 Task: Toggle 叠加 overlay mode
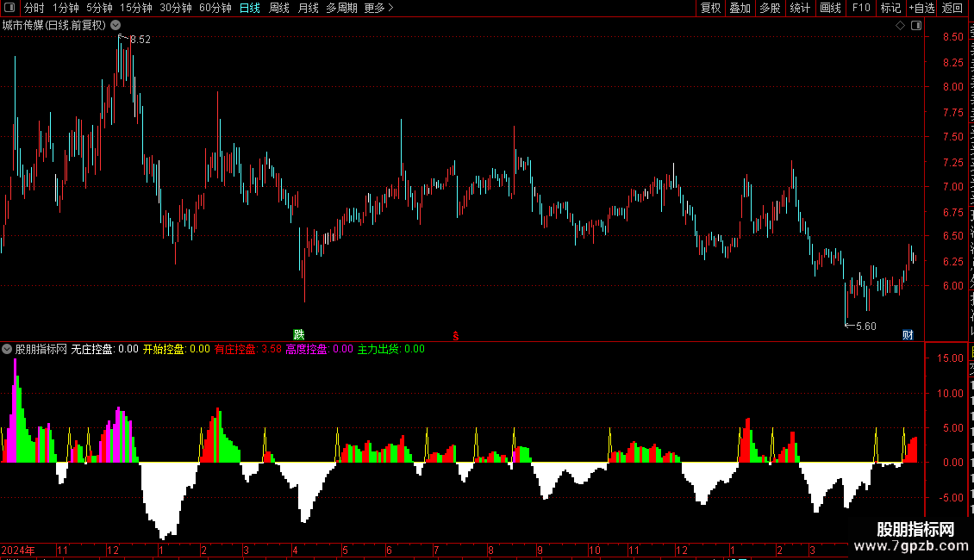coord(740,8)
